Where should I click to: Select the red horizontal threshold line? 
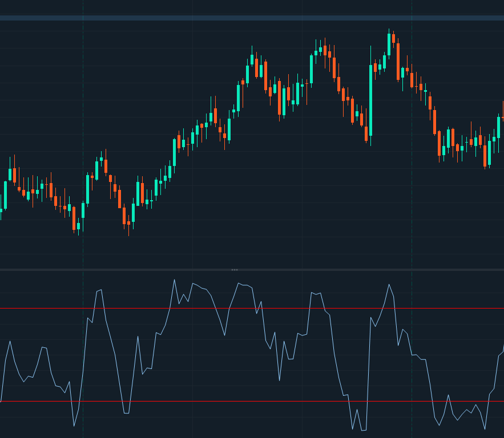click(251, 309)
